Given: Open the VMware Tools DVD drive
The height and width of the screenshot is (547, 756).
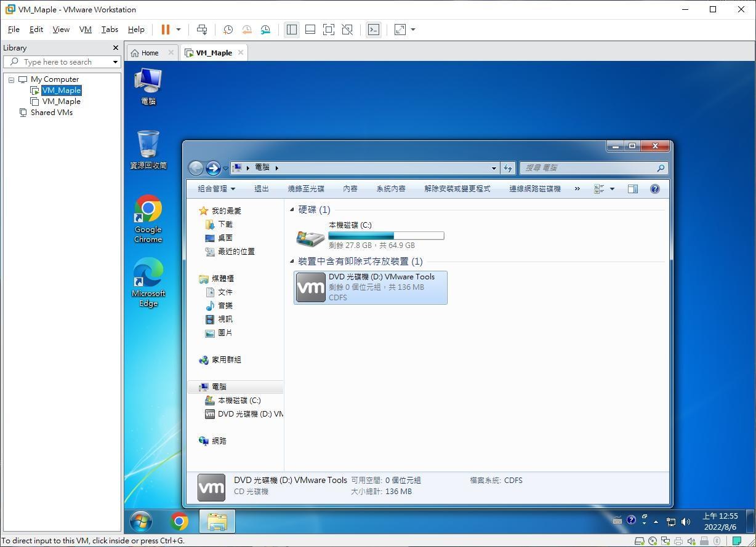Looking at the screenshot, I should pyautogui.click(x=369, y=287).
